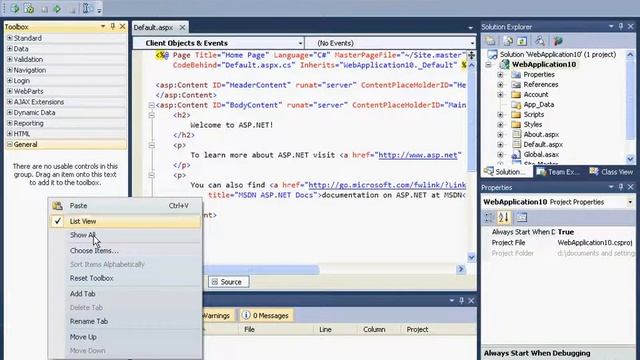Open the active documents list dropdown arrow
640x360 pixels.
(x=471, y=28)
